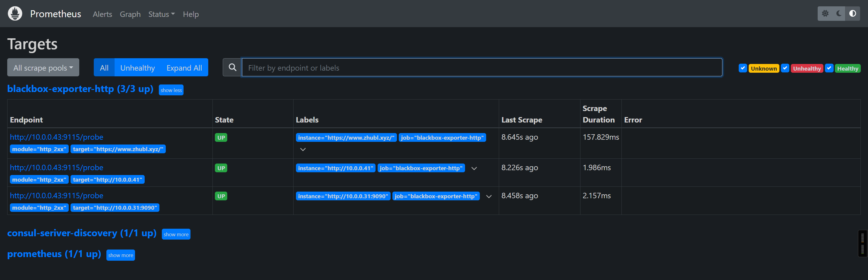Click scrape duration 2.157ms
Viewport: 868px width, 280px height.
(x=597, y=195)
